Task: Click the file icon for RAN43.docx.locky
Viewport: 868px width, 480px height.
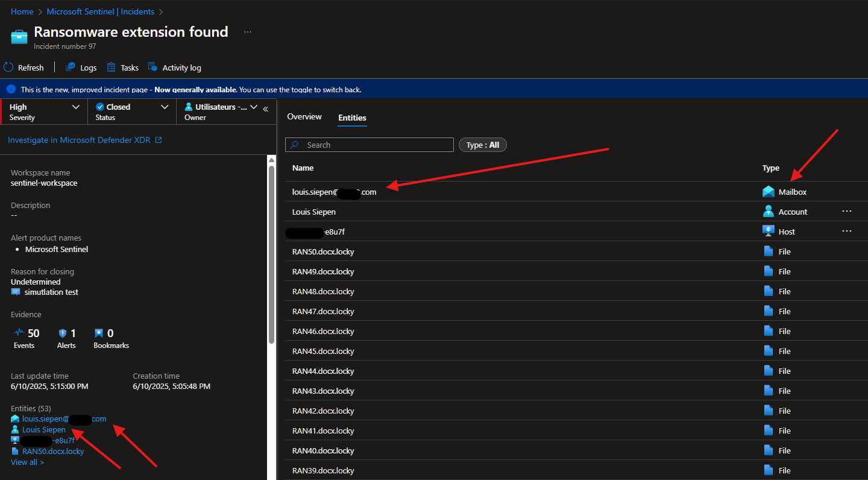Action: click(769, 391)
